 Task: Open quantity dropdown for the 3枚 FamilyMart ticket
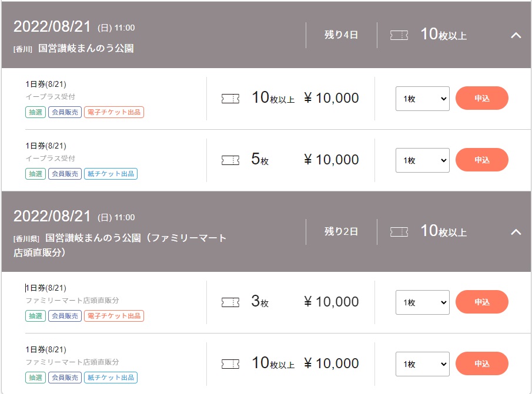click(x=423, y=302)
